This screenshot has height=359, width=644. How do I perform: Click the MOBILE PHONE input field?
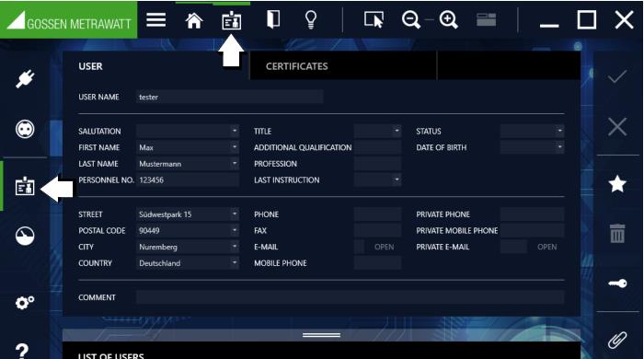pos(377,263)
